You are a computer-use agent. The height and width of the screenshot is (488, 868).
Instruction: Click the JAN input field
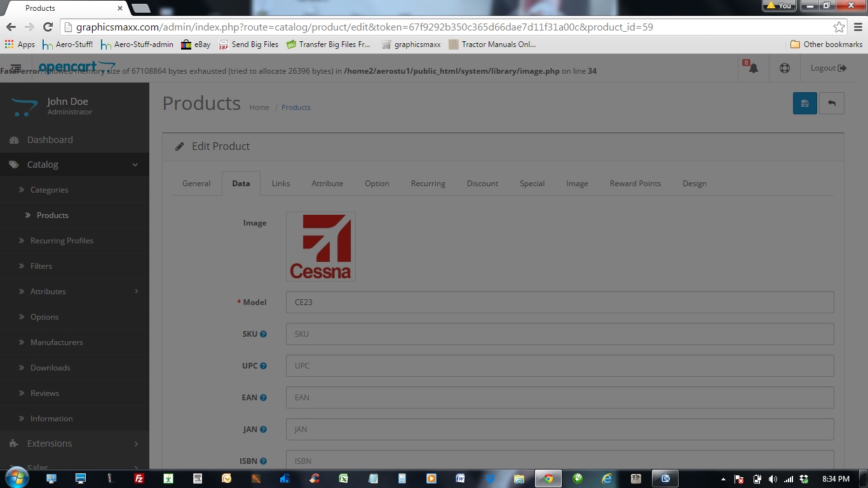click(560, 430)
